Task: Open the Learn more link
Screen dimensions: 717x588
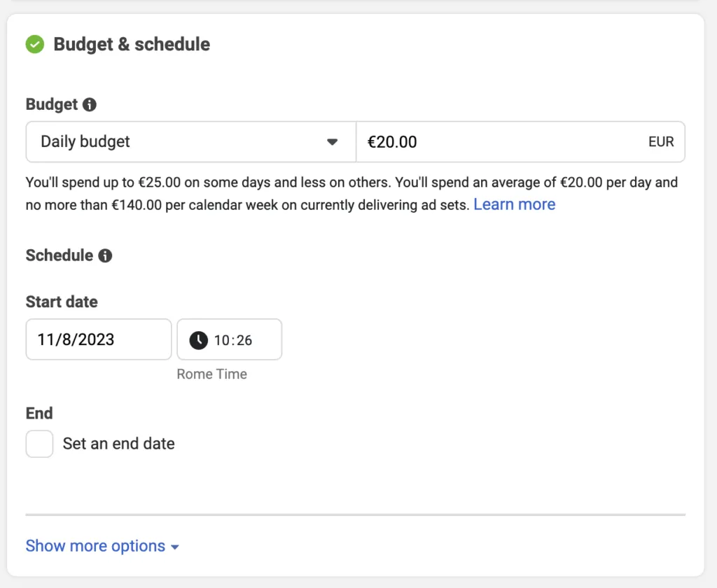Action: tap(514, 204)
